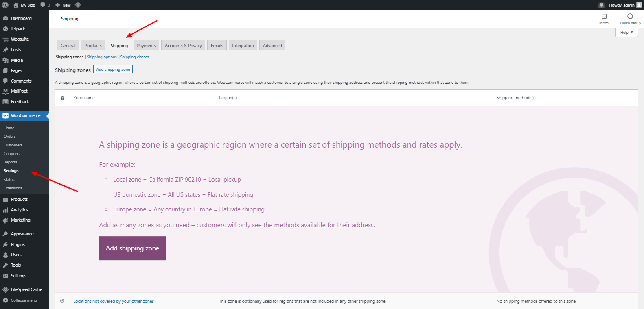Open My Blog home icon

click(16, 5)
